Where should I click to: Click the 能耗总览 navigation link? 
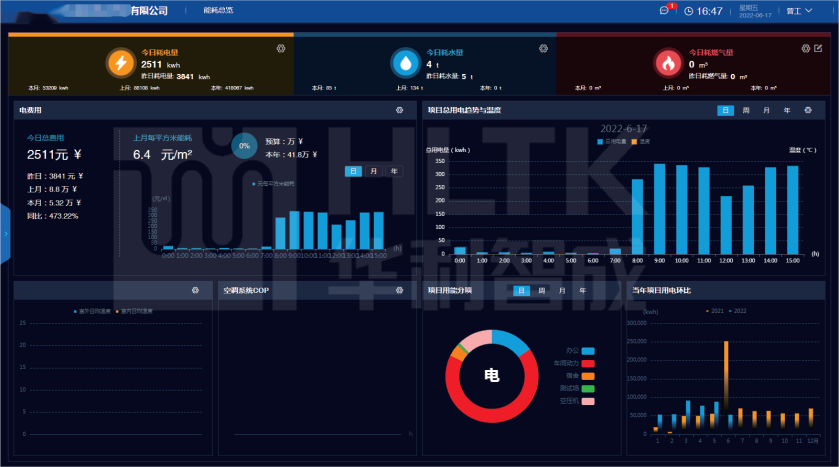218,10
